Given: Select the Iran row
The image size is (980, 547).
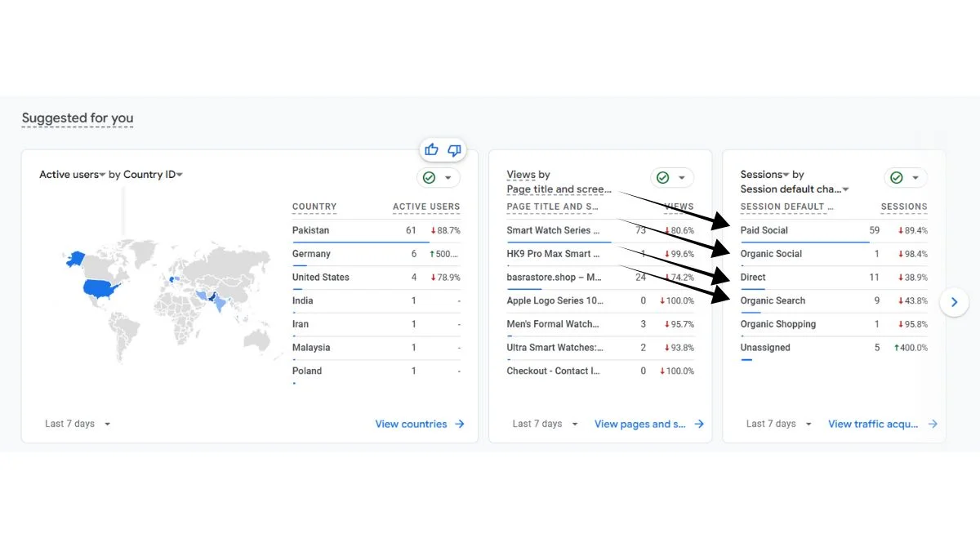Looking at the screenshot, I should [376, 324].
